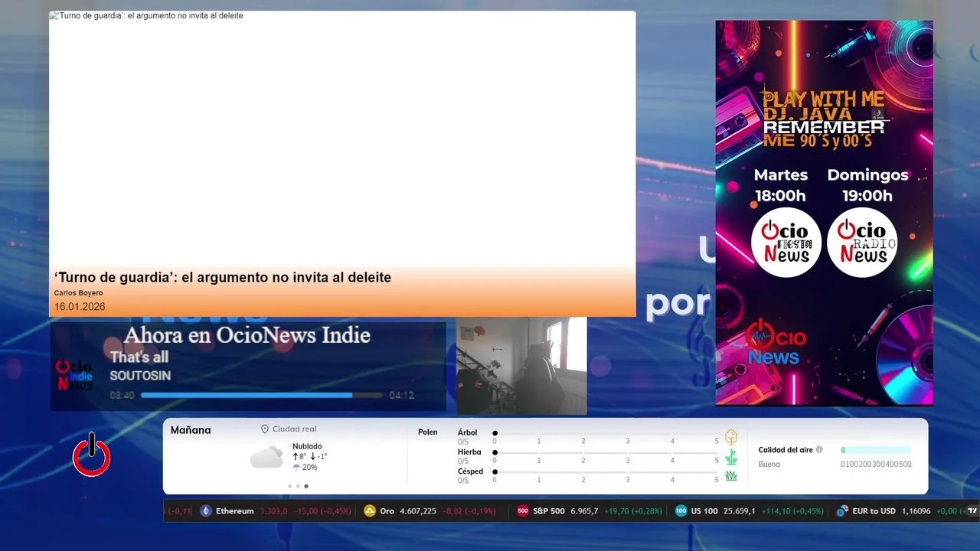Click the song progress bar

(x=262, y=396)
